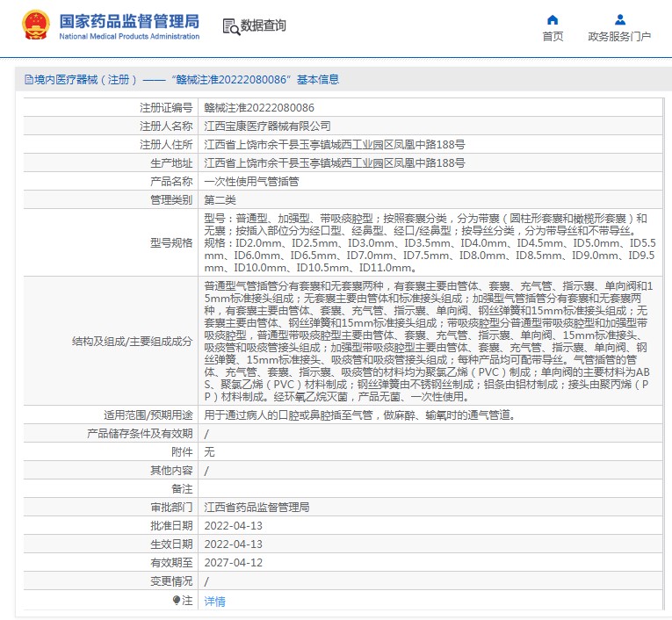Click 生效日期 value 2022-04-13

point(233,544)
